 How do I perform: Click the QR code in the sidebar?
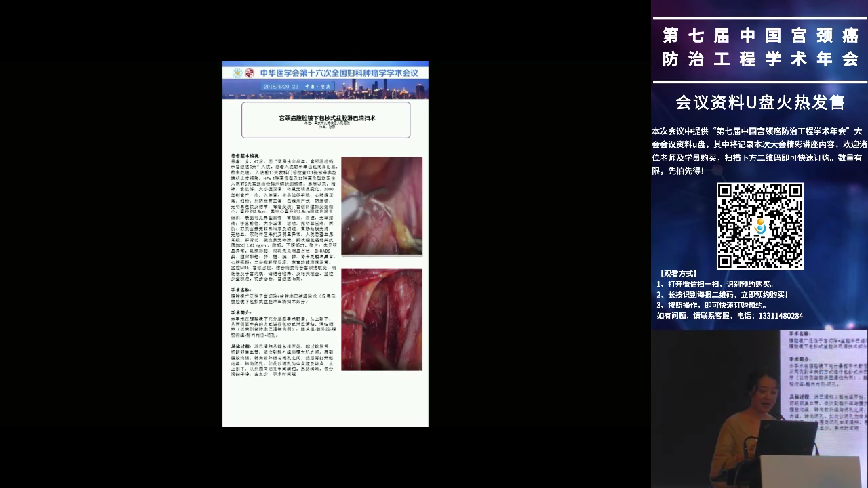tap(759, 226)
